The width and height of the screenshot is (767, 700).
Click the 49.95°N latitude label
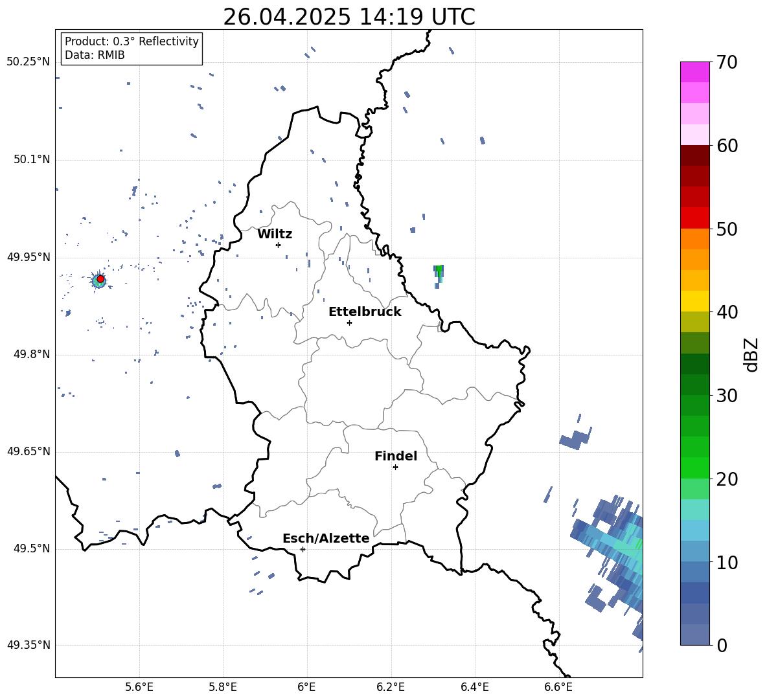[29, 257]
